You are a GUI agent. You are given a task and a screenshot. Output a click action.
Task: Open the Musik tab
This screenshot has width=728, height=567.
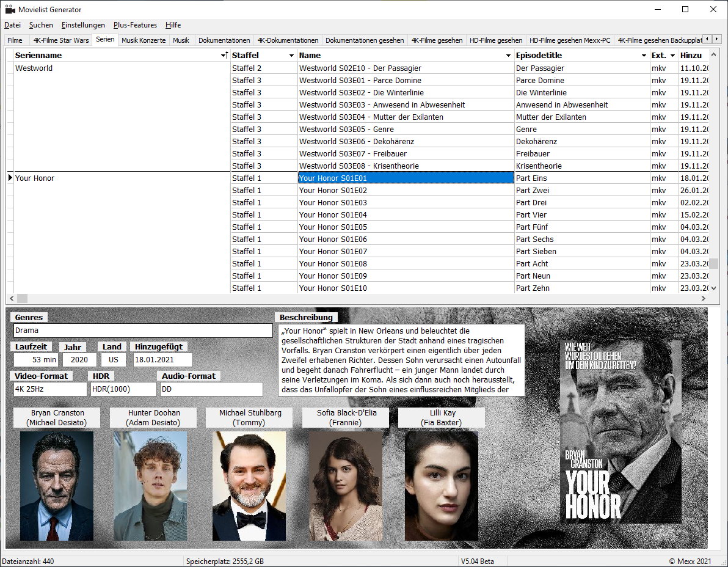181,40
